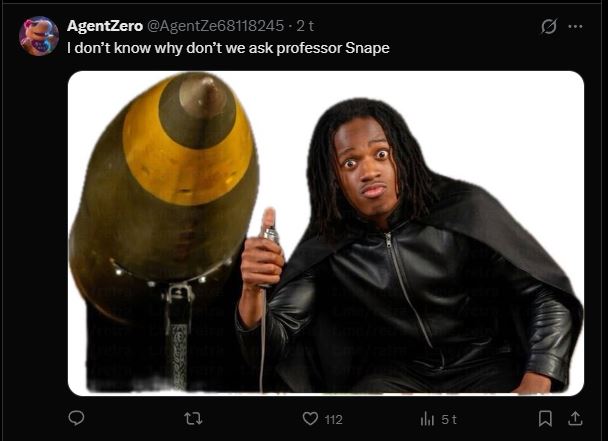Like the post with the heart icon
The height and width of the screenshot is (441, 608).
coord(310,419)
